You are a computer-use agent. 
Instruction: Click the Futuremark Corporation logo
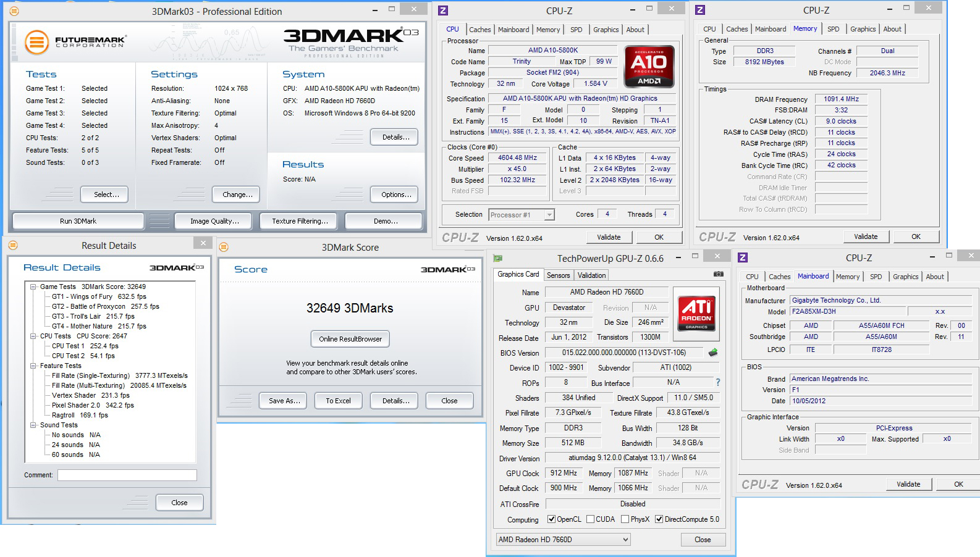click(75, 42)
